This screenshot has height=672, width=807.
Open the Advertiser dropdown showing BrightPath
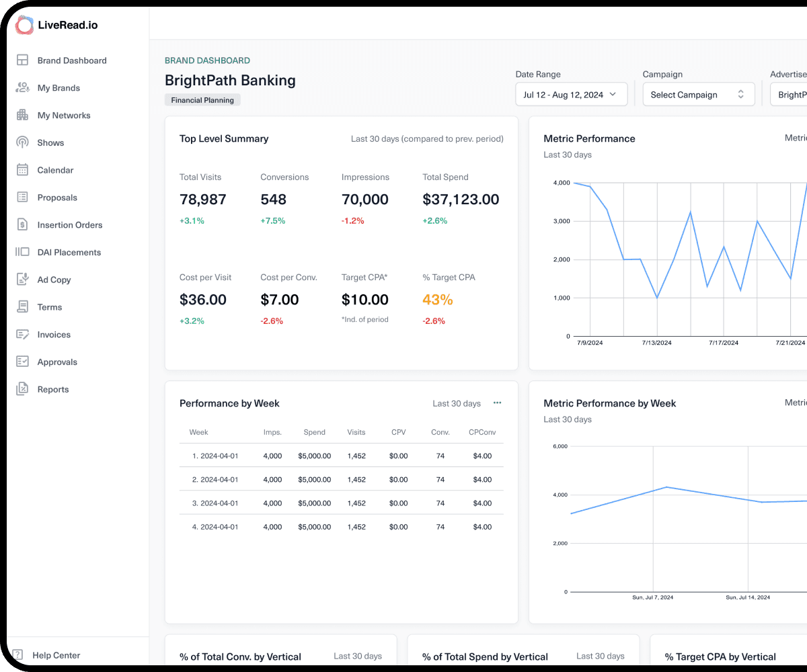[x=789, y=95]
